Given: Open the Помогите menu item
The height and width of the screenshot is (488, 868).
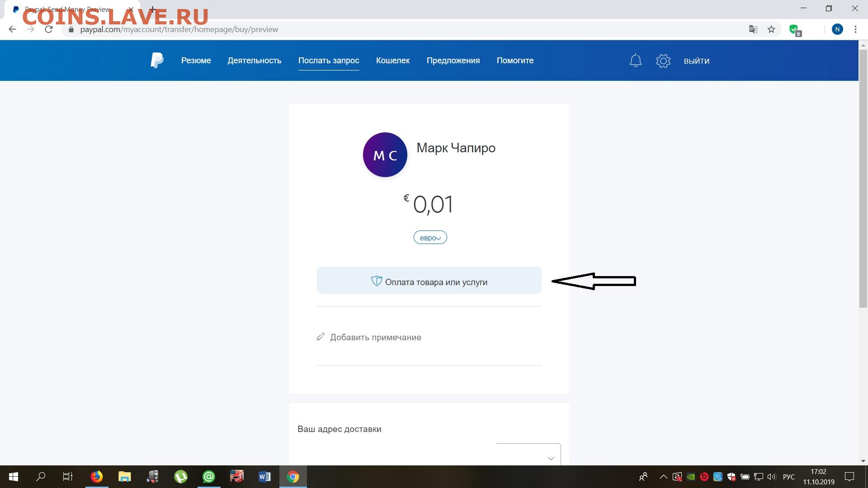Looking at the screenshot, I should coord(515,61).
